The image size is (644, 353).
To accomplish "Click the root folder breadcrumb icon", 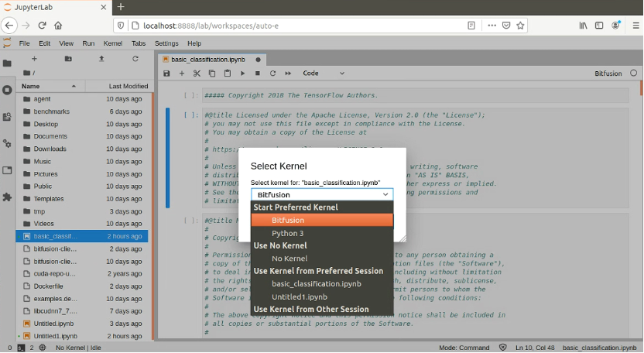I will 26,73.
